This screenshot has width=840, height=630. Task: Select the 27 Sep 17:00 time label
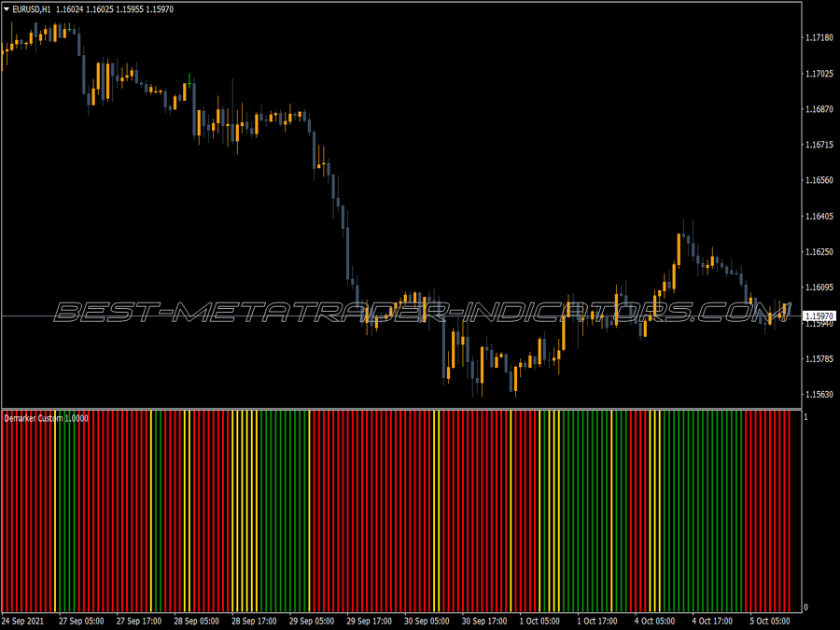click(139, 621)
